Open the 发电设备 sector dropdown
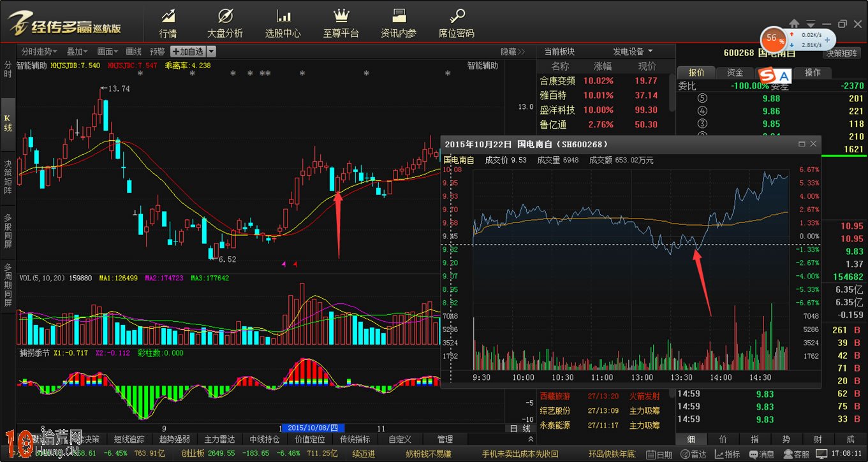868x462 pixels. coord(633,51)
